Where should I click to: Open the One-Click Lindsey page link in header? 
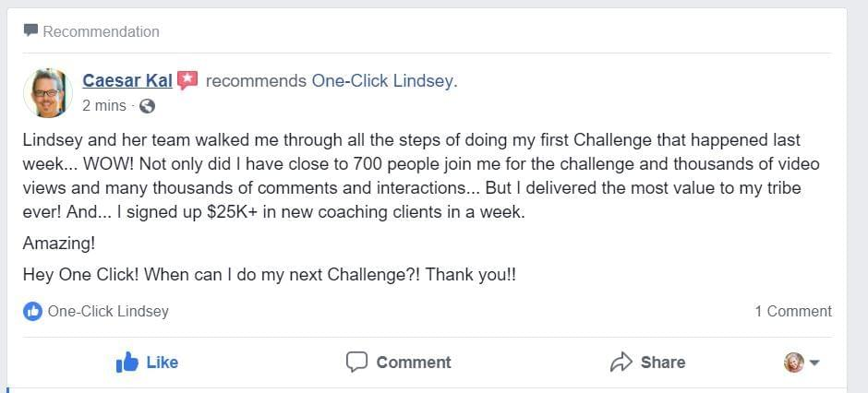tap(385, 81)
